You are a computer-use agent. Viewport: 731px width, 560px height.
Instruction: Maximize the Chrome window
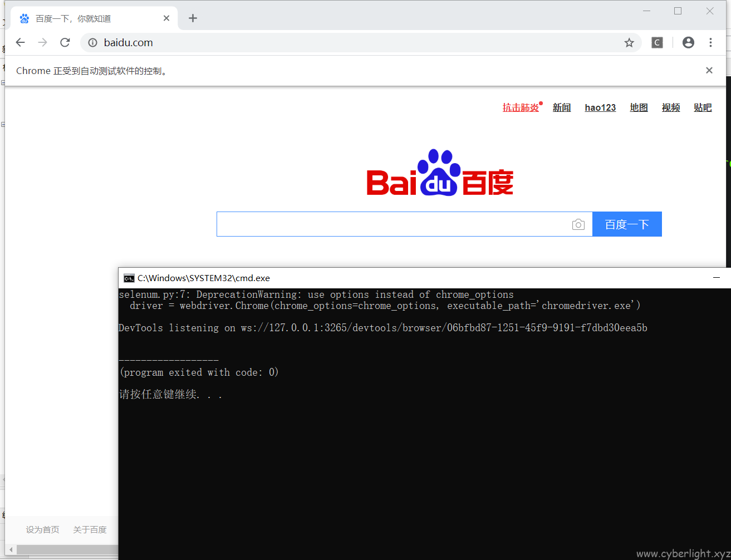tap(678, 11)
